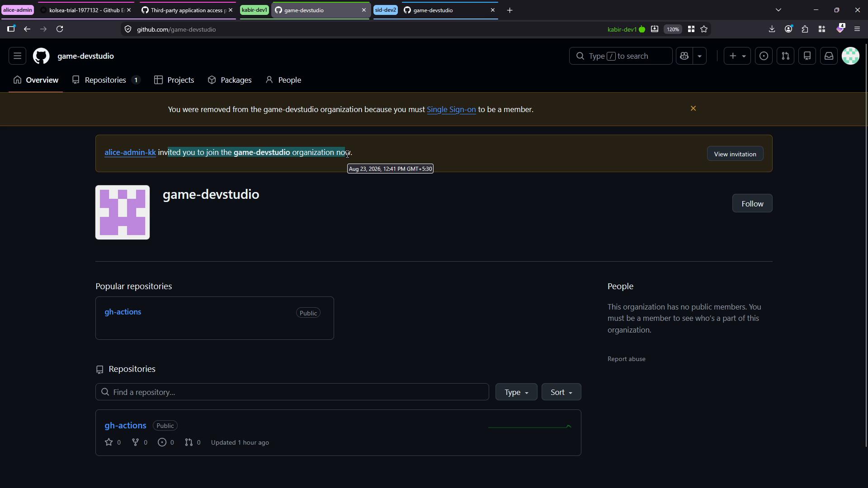Image resolution: width=868 pixels, height=488 pixels.
Task: Open the browser Downloads icon
Action: tap(772, 29)
